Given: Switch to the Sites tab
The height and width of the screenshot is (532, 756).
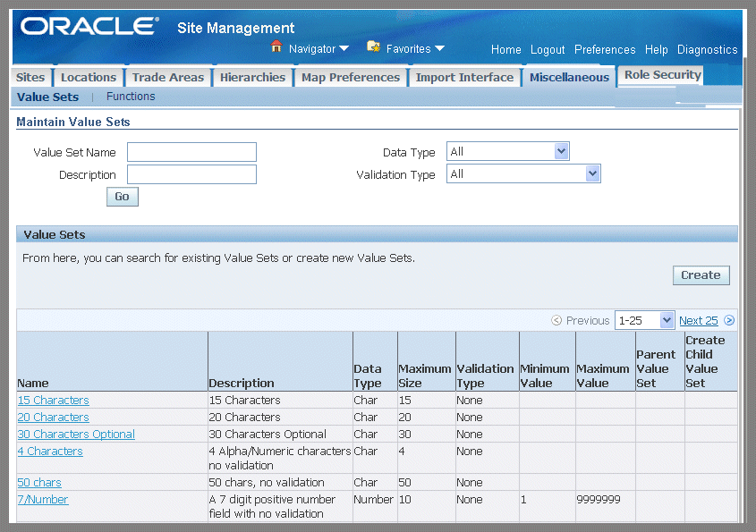Looking at the screenshot, I should pyautogui.click(x=30, y=77).
